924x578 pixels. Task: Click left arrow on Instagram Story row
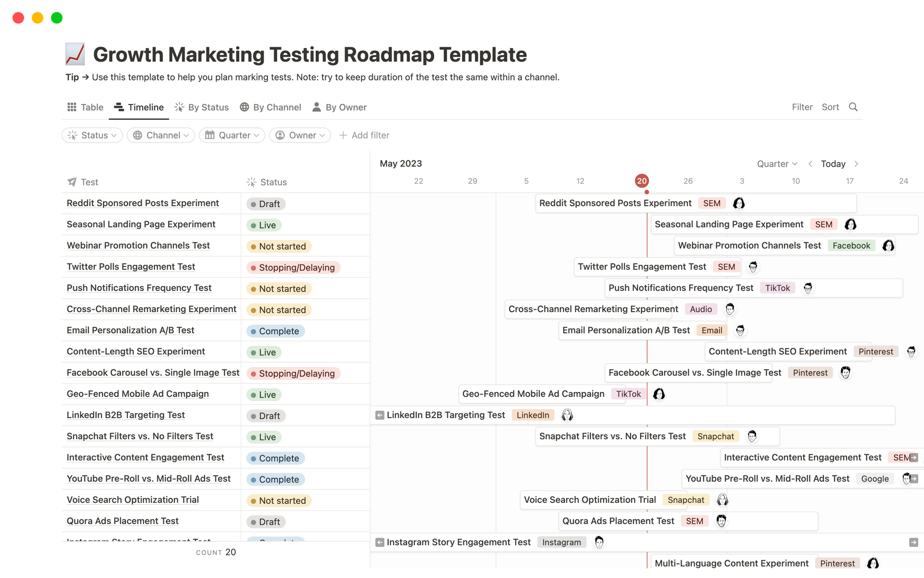tap(380, 542)
